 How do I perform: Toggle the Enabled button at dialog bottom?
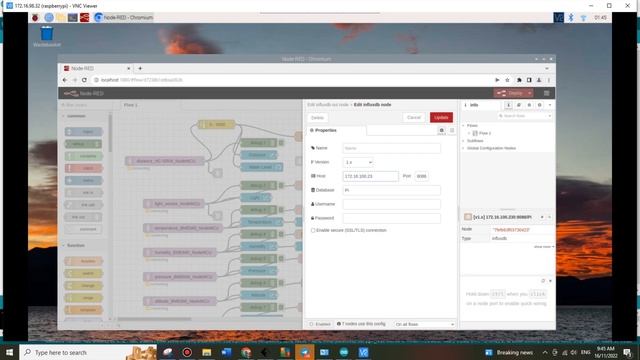pyautogui.click(x=320, y=324)
